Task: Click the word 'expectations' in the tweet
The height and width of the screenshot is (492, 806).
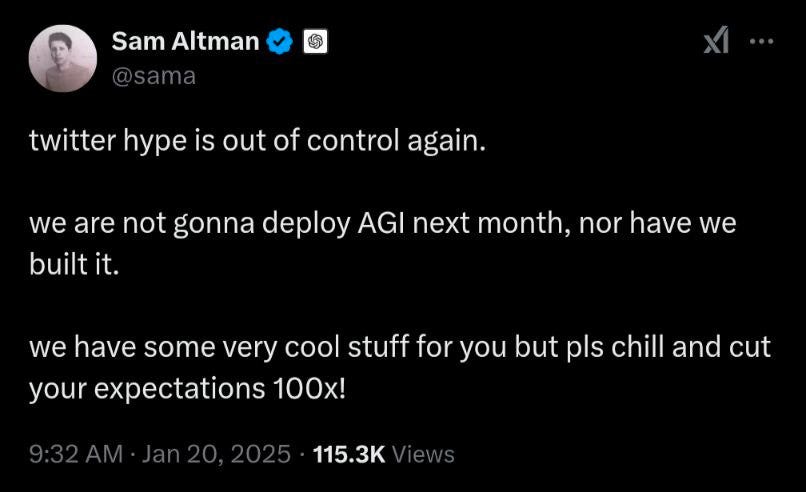Action: click(x=179, y=390)
